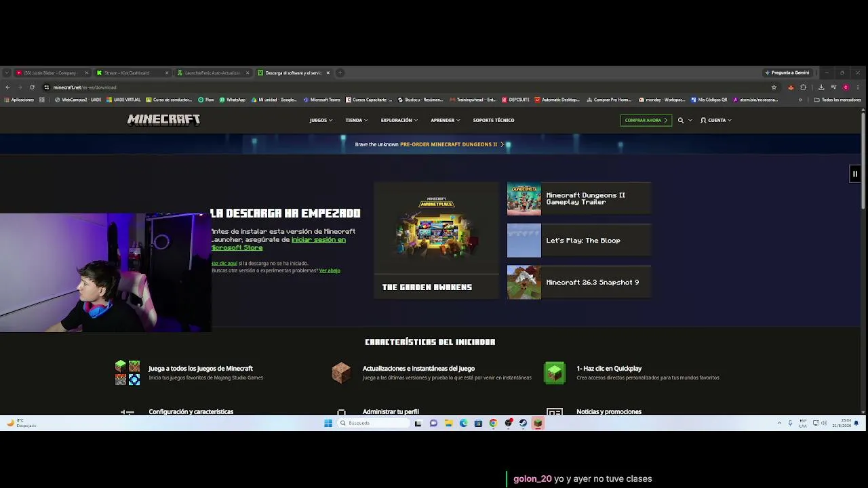Image resolution: width=868 pixels, height=488 pixels.
Task: Open The Garden Awakens marketplace thumbnail
Action: 436,240
